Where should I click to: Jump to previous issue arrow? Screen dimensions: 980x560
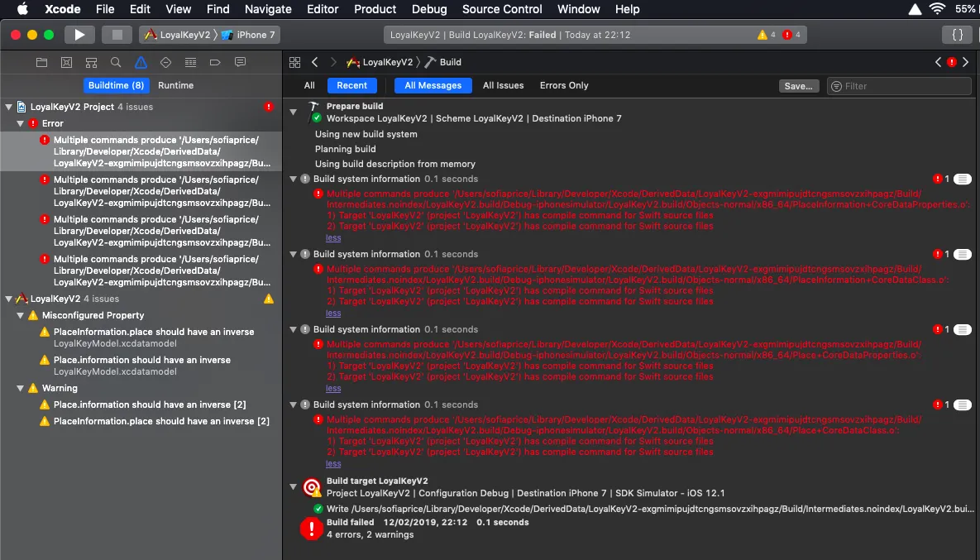[x=938, y=62]
